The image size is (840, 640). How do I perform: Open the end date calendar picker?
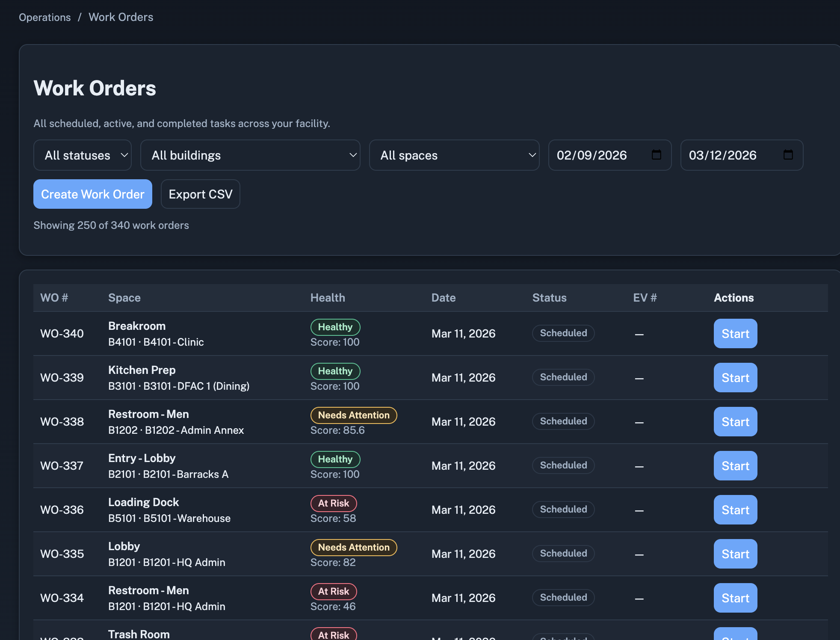click(788, 155)
